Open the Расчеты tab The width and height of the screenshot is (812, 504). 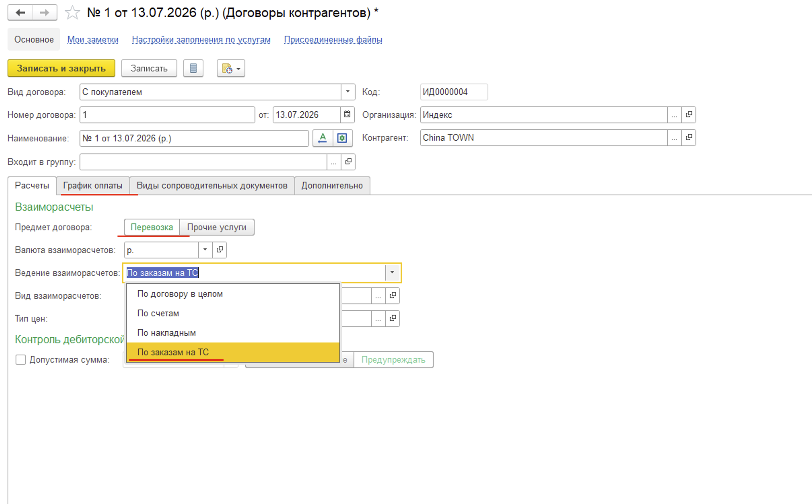[x=32, y=186]
